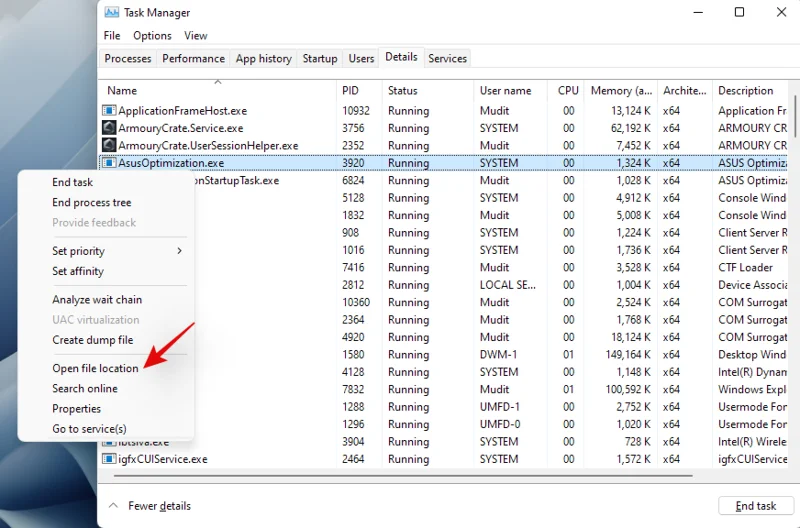
Task: Switch to the Startup tab
Action: click(x=320, y=59)
